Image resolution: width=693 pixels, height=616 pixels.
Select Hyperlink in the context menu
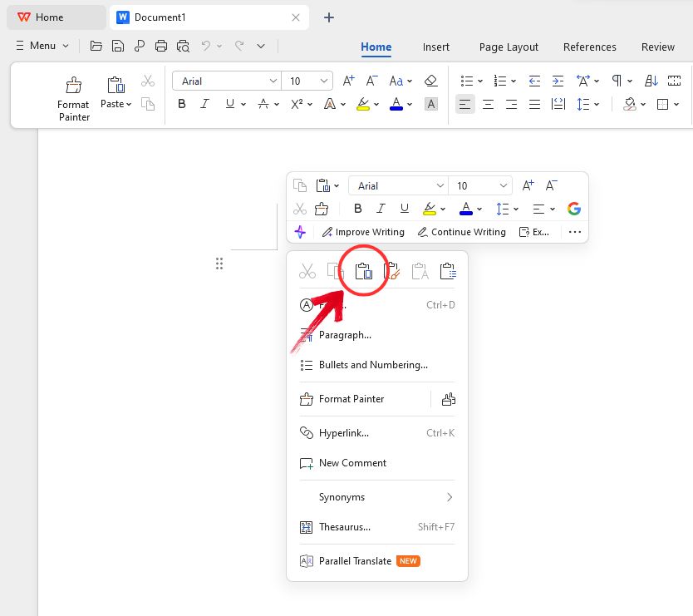pos(344,432)
